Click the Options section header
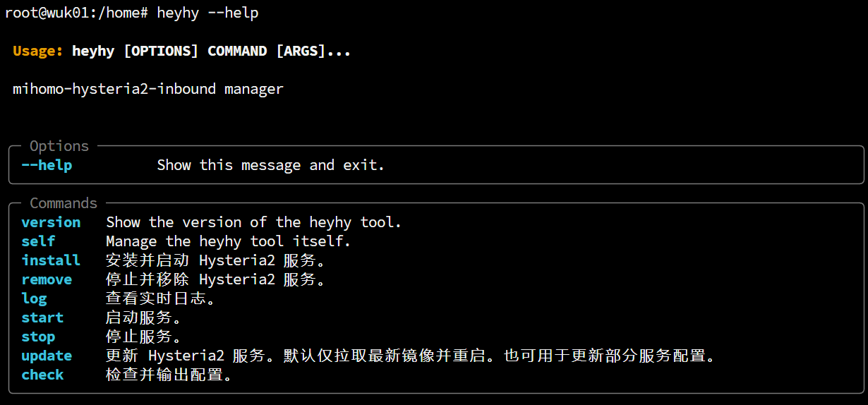Viewport: 868px width, 405px height. [x=59, y=146]
